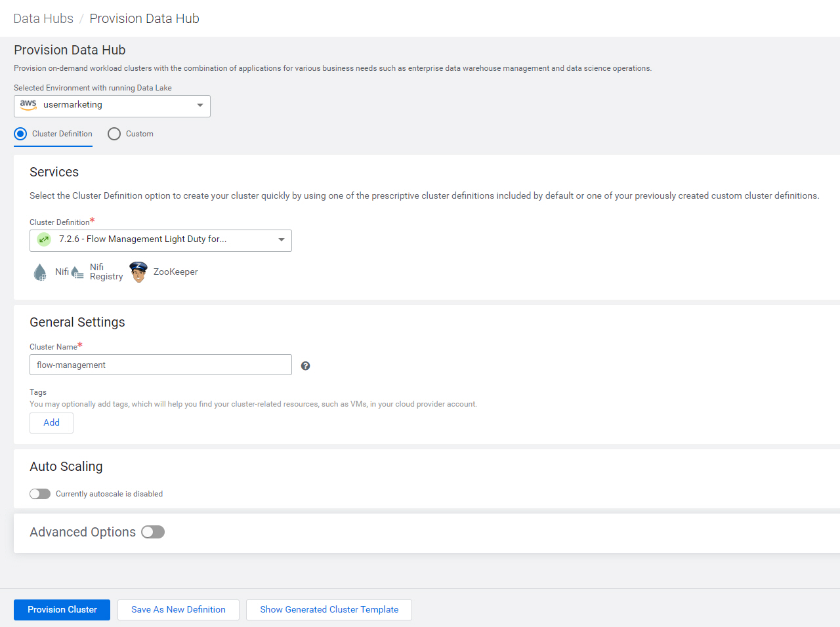Viewport: 840px width, 627px height.
Task: Click Show Generated Cluster Template
Action: (329, 610)
